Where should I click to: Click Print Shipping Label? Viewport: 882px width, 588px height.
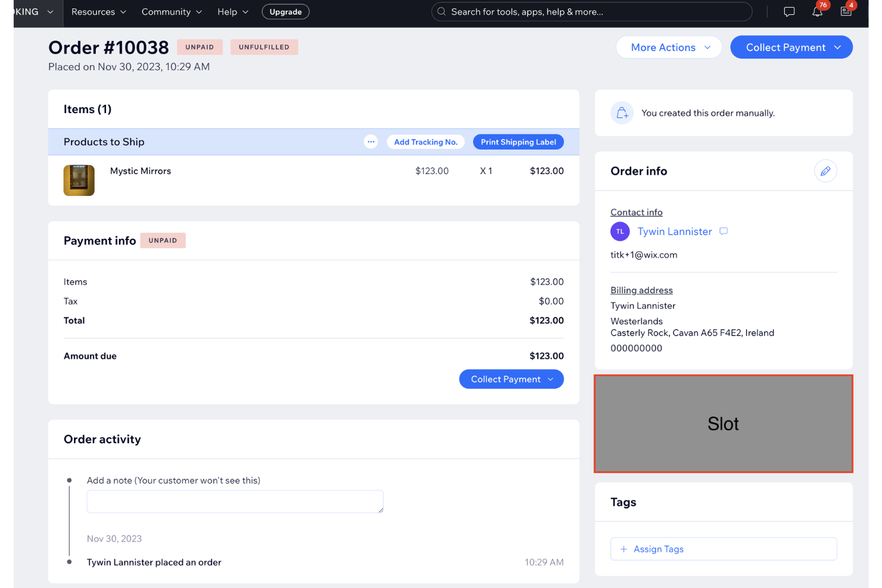pyautogui.click(x=518, y=142)
